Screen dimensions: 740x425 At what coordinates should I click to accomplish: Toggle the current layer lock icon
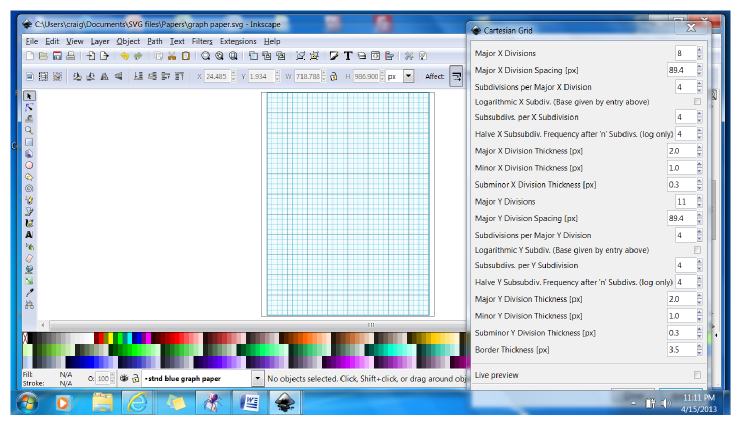pos(135,378)
